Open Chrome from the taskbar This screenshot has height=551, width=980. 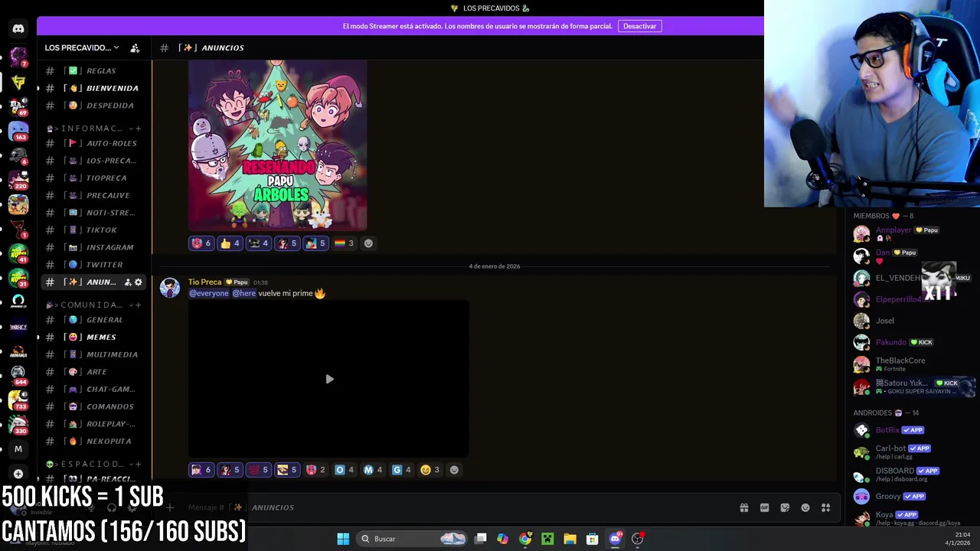click(525, 539)
